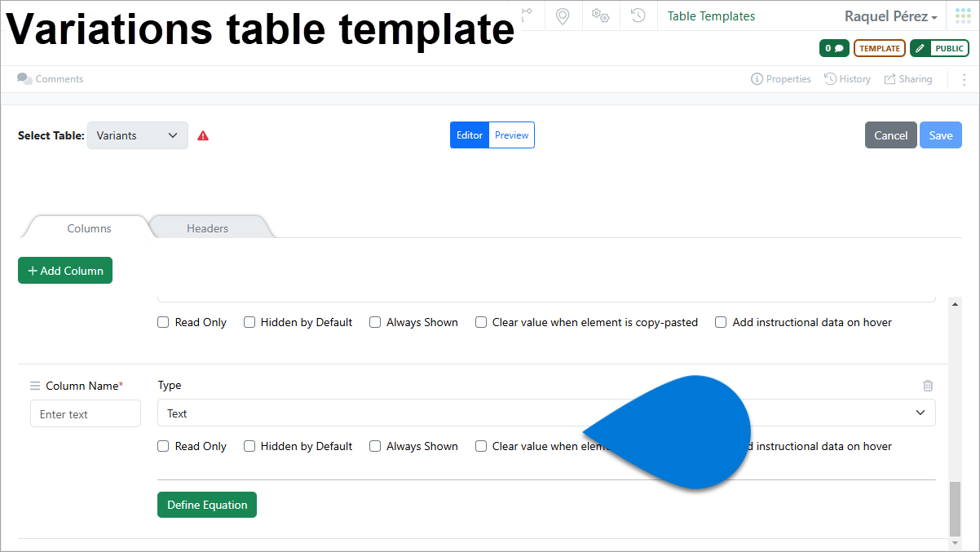Open the app grid launcher icon
The width and height of the screenshot is (980, 552).
coord(963,16)
